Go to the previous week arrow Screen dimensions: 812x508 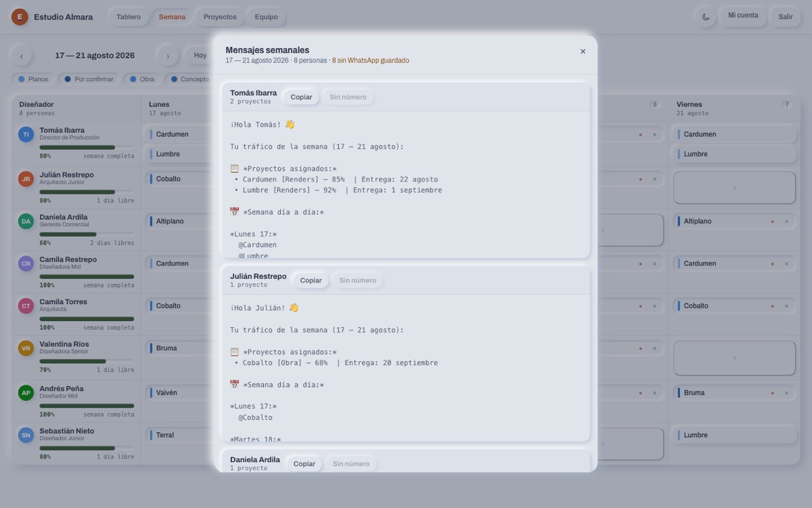(21, 56)
